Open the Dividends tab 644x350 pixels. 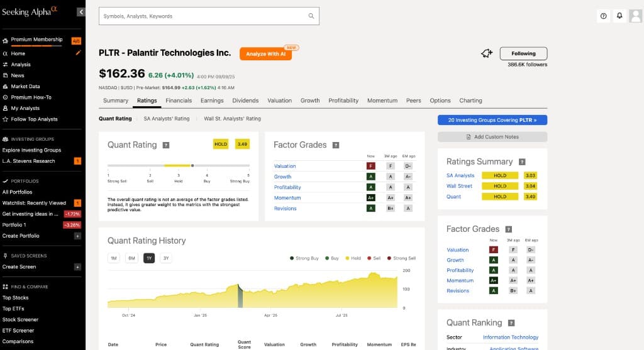pos(245,101)
